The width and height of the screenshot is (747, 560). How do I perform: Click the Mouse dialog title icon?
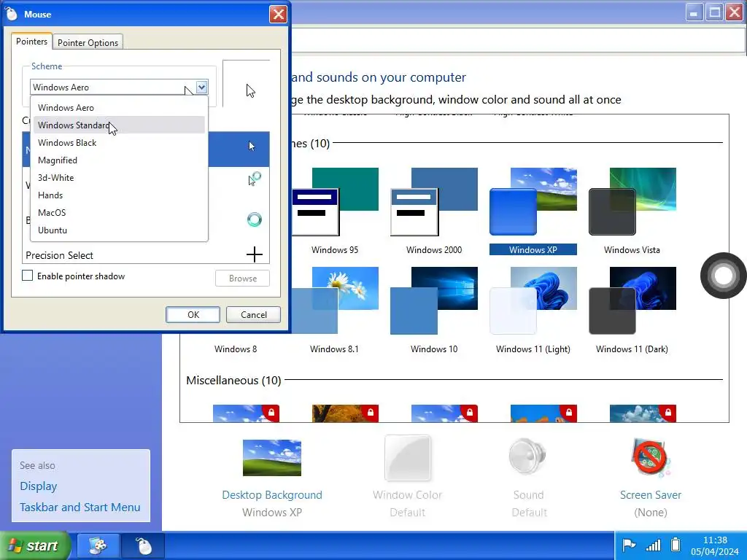coord(12,14)
